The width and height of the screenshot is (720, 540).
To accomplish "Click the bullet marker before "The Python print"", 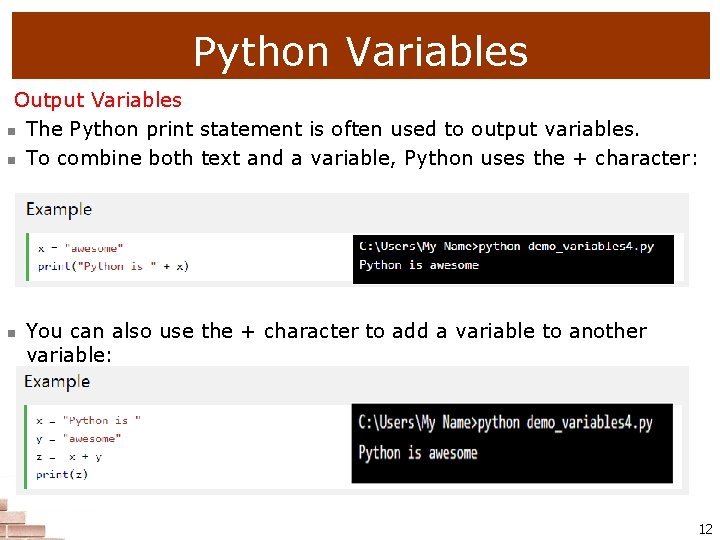I will coord(9,131).
